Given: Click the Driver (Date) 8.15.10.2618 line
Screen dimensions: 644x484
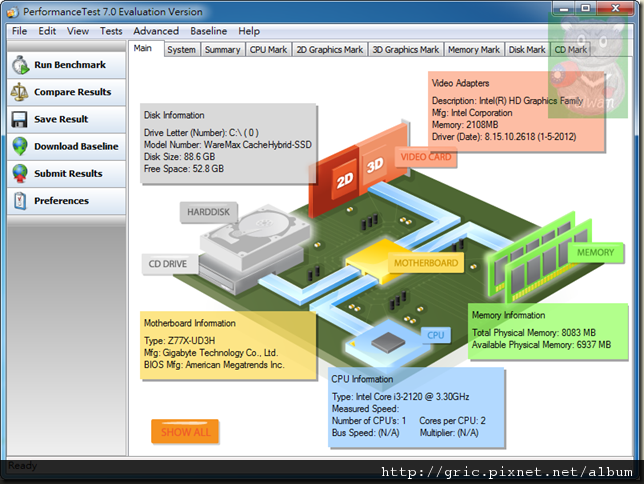Looking at the screenshot, I should (504, 136).
